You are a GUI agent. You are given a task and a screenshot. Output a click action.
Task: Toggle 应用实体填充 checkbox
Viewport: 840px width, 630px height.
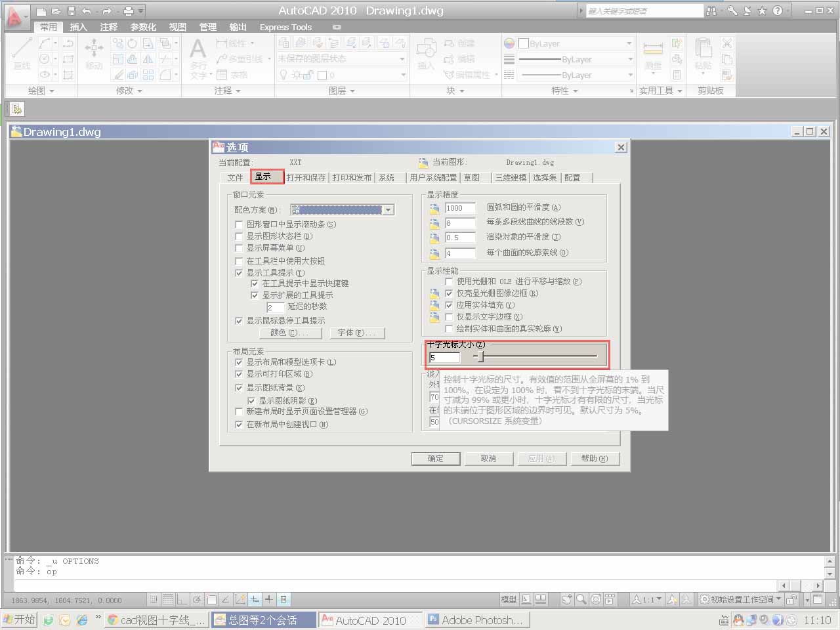[x=450, y=305]
